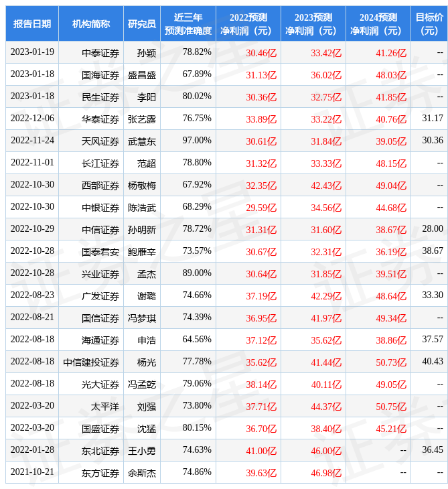This screenshot has height=489, width=448.
Task: Click the 29.59亿 profit value
Action: click(x=261, y=208)
